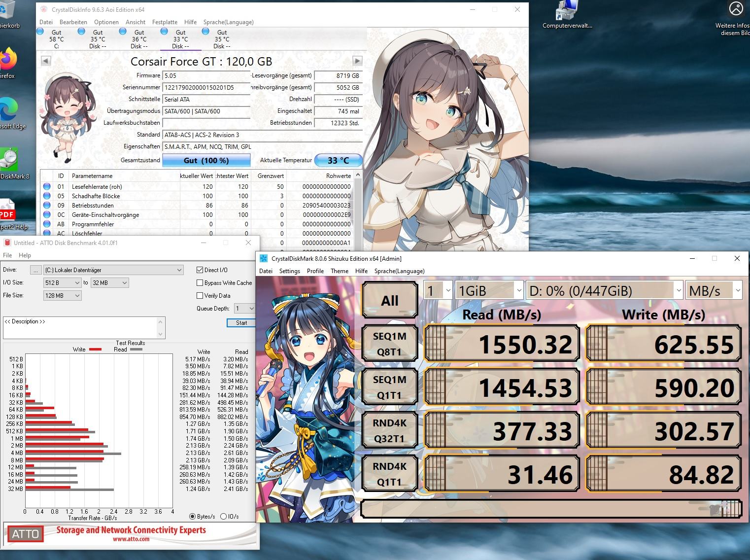Open Firefox desktop icon
The image size is (750, 560).
7,63
